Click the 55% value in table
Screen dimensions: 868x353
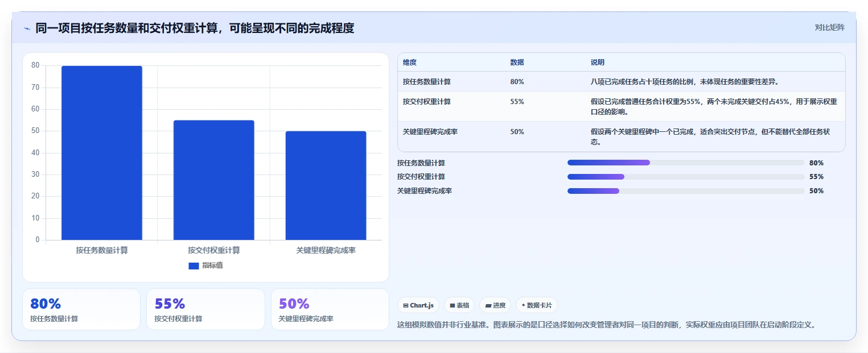(x=517, y=102)
